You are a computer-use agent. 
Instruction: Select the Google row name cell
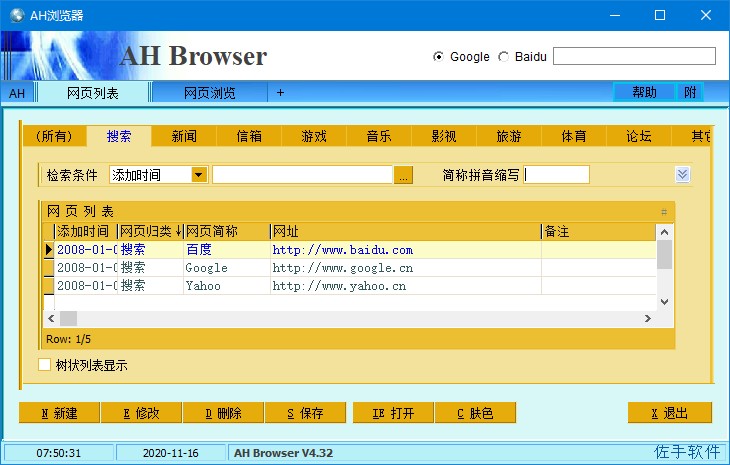pyautogui.click(x=227, y=268)
